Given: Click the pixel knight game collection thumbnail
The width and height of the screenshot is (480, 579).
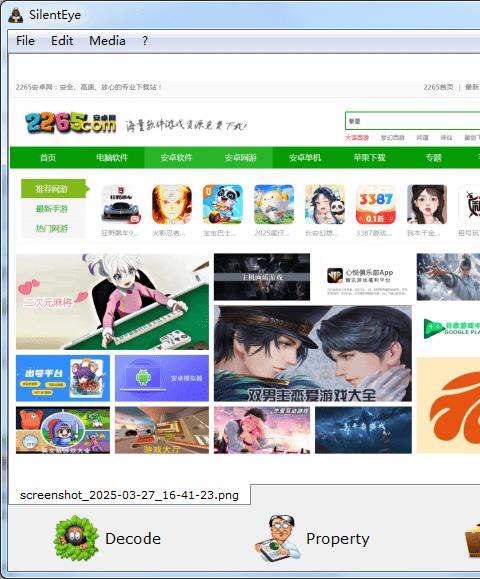Looking at the screenshot, I should tap(63, 430).
